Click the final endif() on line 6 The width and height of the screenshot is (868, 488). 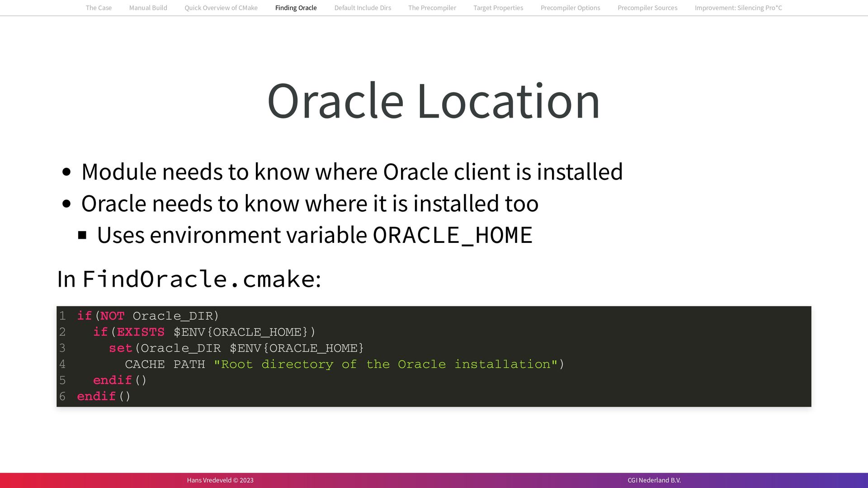pos(104,396)
